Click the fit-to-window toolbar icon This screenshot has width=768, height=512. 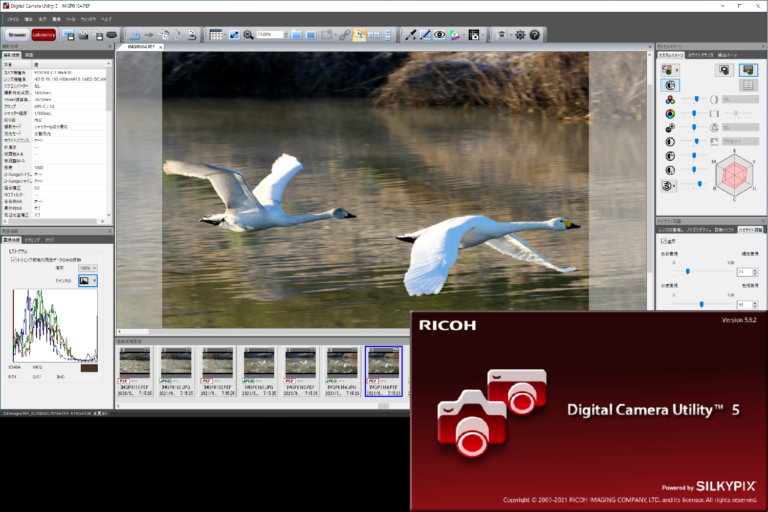tap(234, 35)
